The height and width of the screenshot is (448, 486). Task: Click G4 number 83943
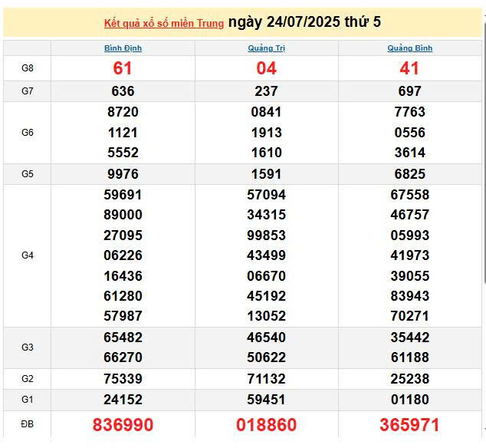click(x=410, y=296)
